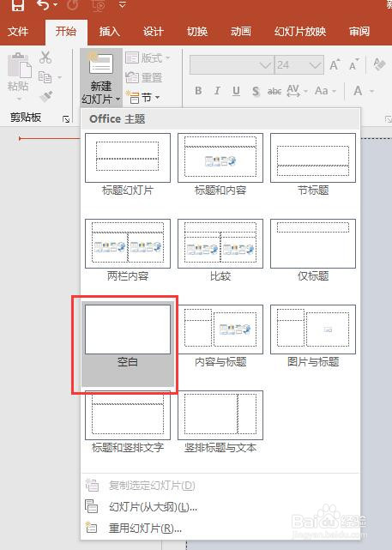Toggle Bold formatting
The width and height of the screenshot is (392, 550).
pos(198,91)
